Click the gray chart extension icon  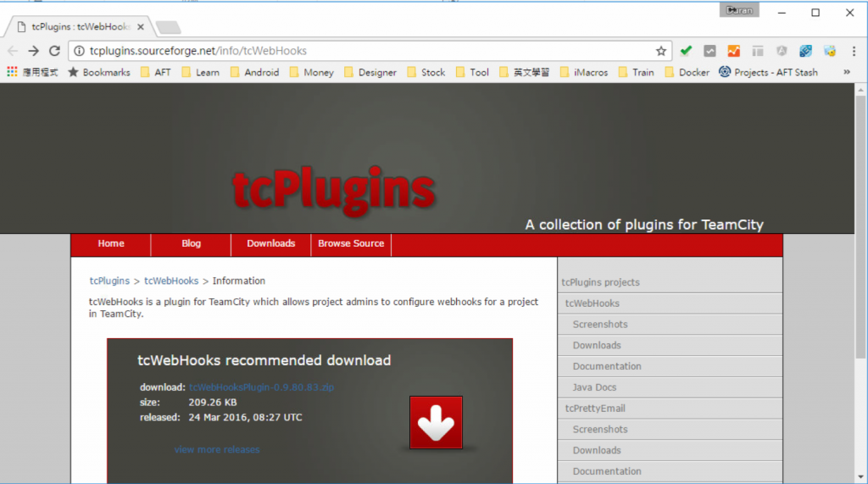click(x=709, y=51)
